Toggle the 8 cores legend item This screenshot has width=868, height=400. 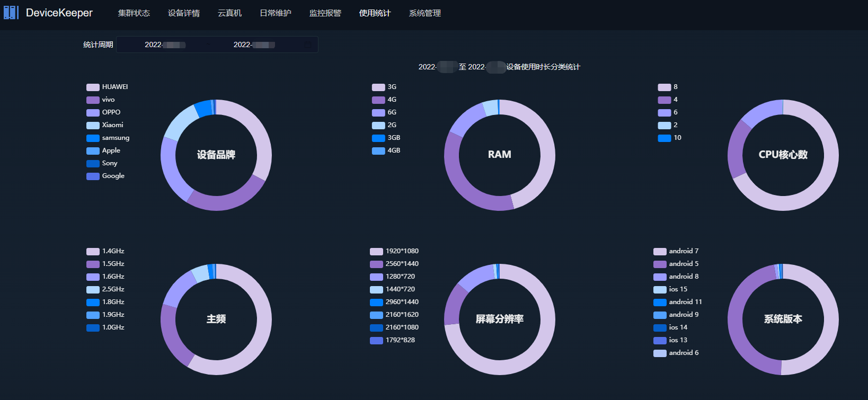(668, 87)
